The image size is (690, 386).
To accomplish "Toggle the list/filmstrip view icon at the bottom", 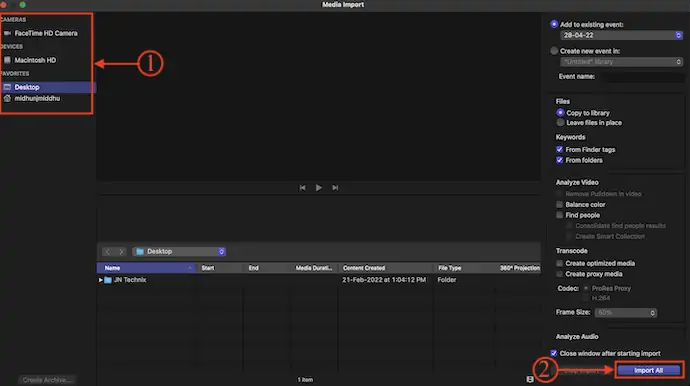I will click(530, 379).
